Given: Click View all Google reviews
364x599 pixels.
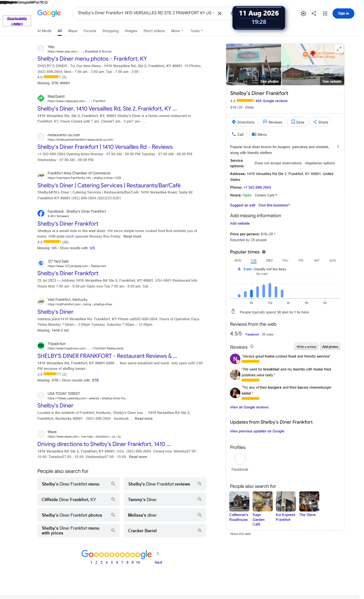Looking at the screenshot, I should point(249,407).
